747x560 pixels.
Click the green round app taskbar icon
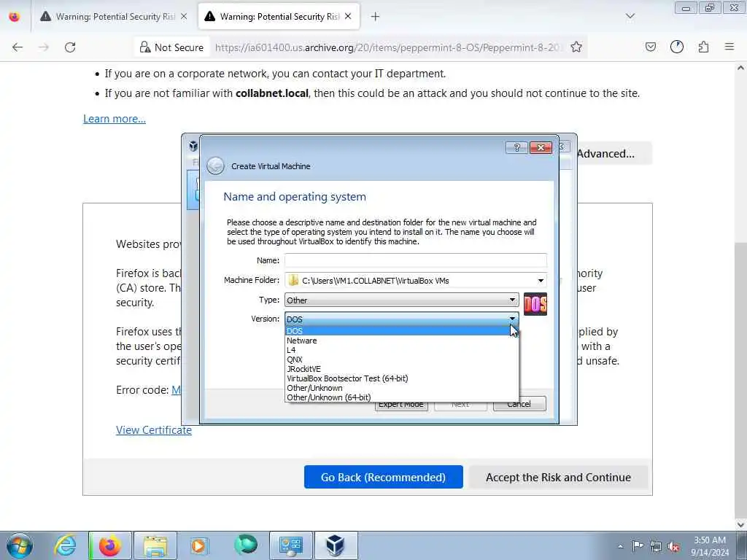[245, 545]
